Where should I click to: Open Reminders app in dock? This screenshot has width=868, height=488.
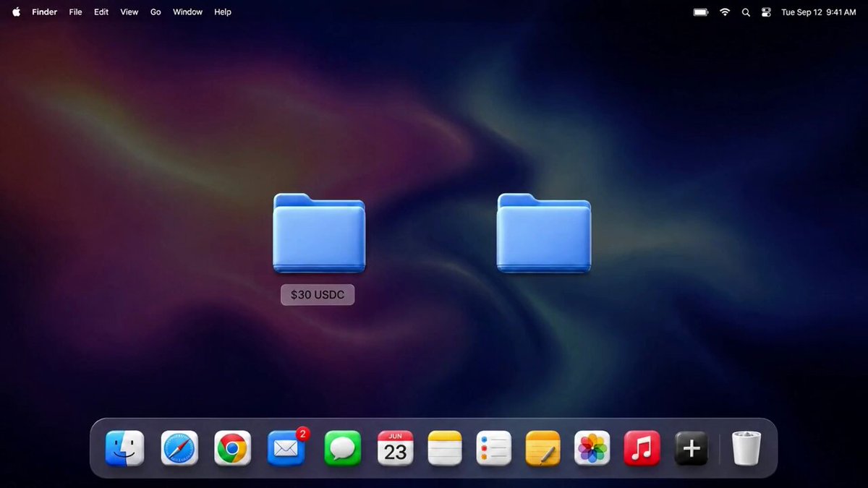[493, 448]
